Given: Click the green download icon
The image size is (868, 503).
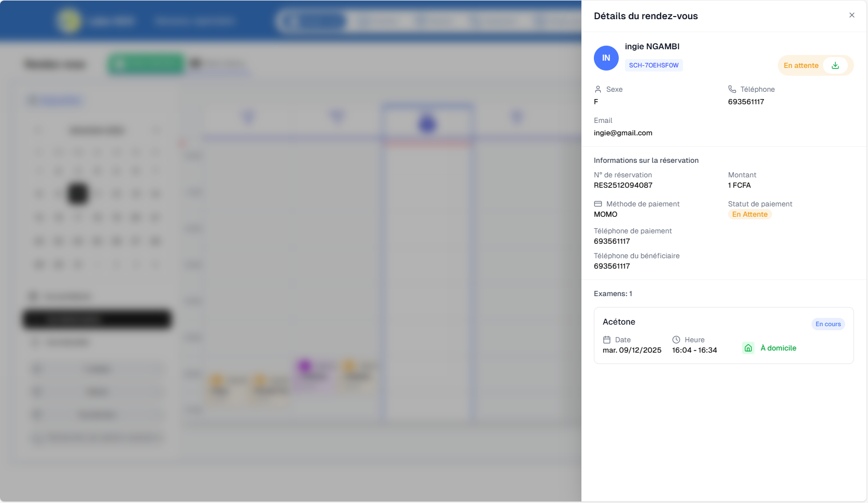Looking at the screenshot, I should [x=835, y=65].
